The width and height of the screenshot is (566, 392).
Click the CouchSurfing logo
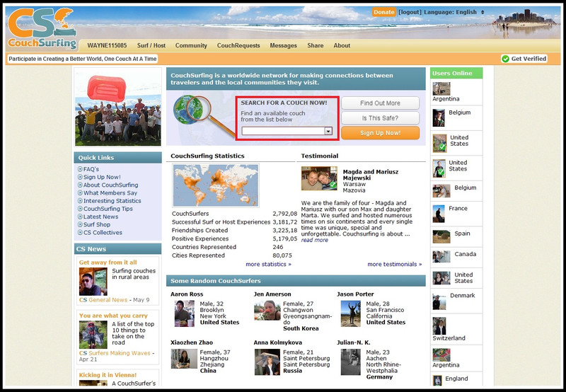(x=42, y=28)
